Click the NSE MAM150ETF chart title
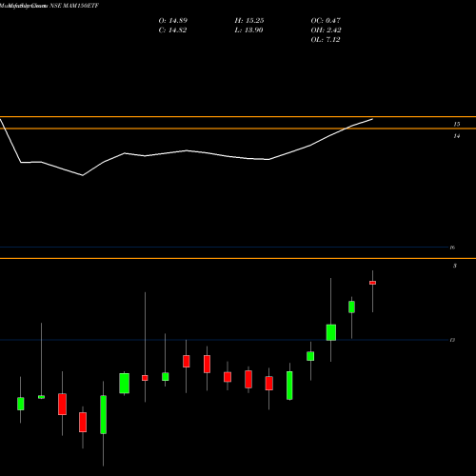476x476 pixels. click(x=50, y=6)
